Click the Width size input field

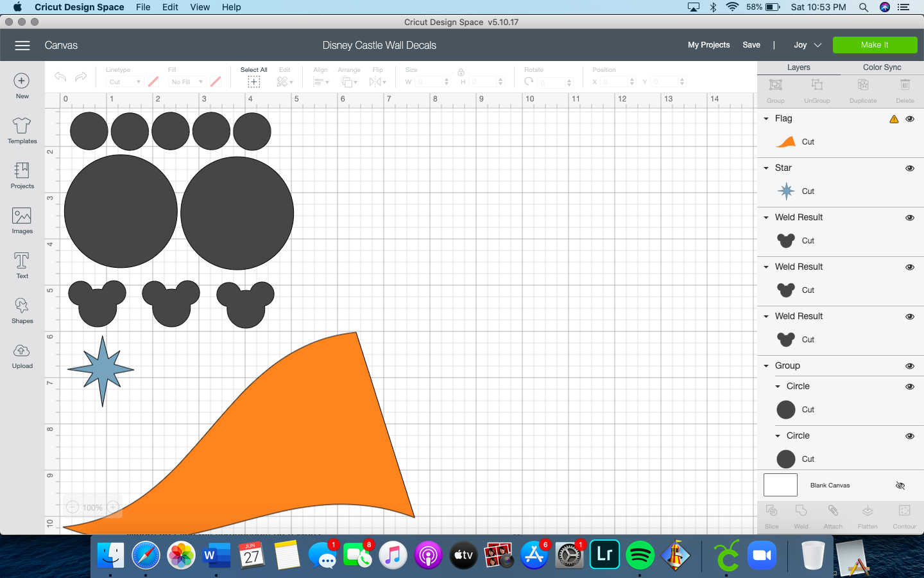[x=432, y=82]
